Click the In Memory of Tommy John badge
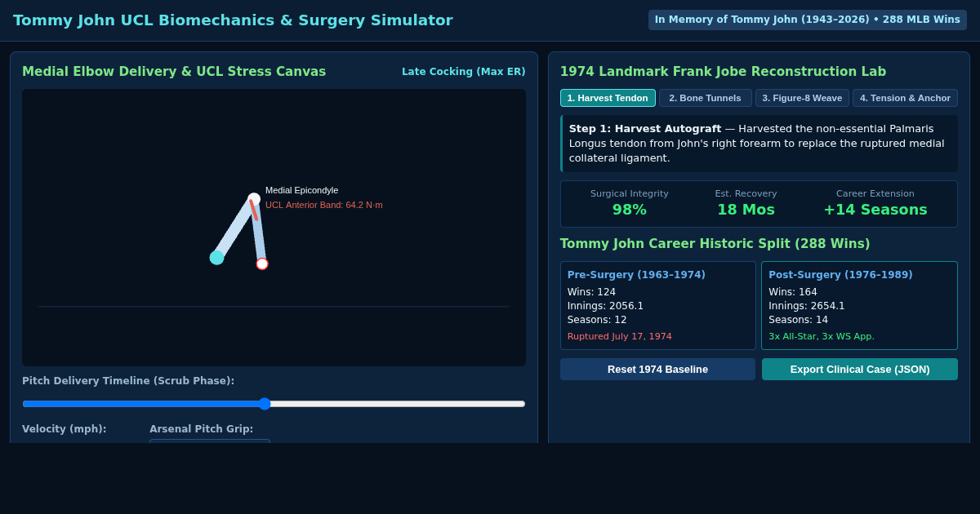The width and height of the screenshot is (980, 514). coord(808,20)
